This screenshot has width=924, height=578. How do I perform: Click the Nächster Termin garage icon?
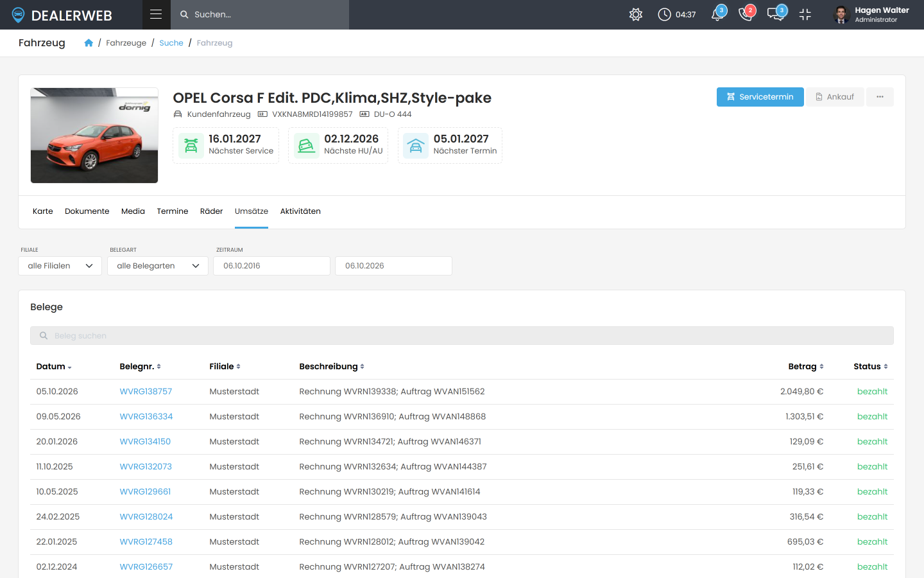pyautogui.click(x=416, y=145)
